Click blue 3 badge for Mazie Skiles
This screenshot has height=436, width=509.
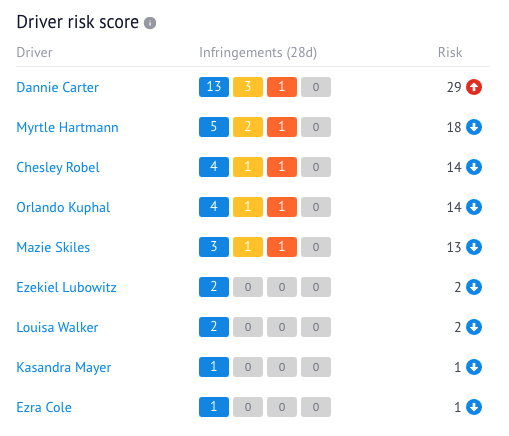tap(214, 247)
